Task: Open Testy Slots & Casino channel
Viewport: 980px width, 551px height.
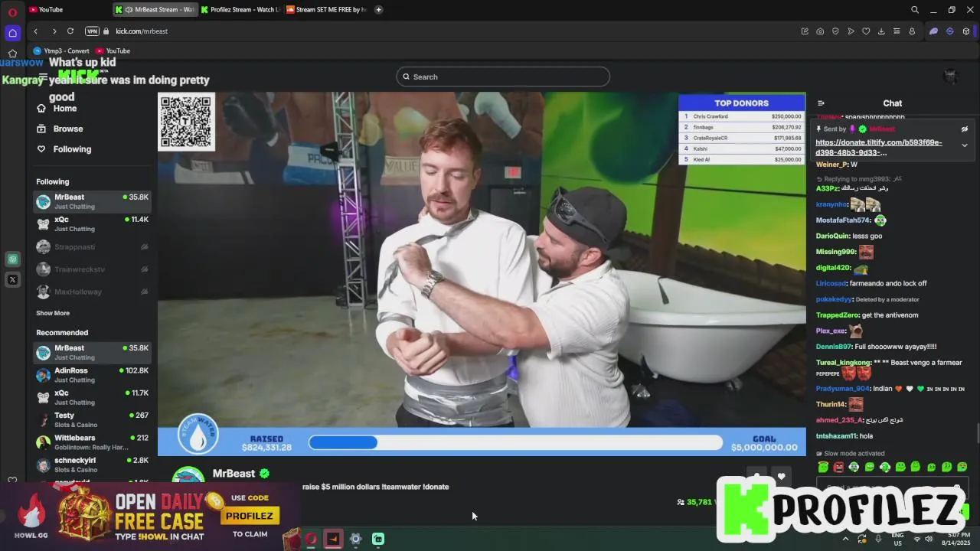Action: point(92,419)
